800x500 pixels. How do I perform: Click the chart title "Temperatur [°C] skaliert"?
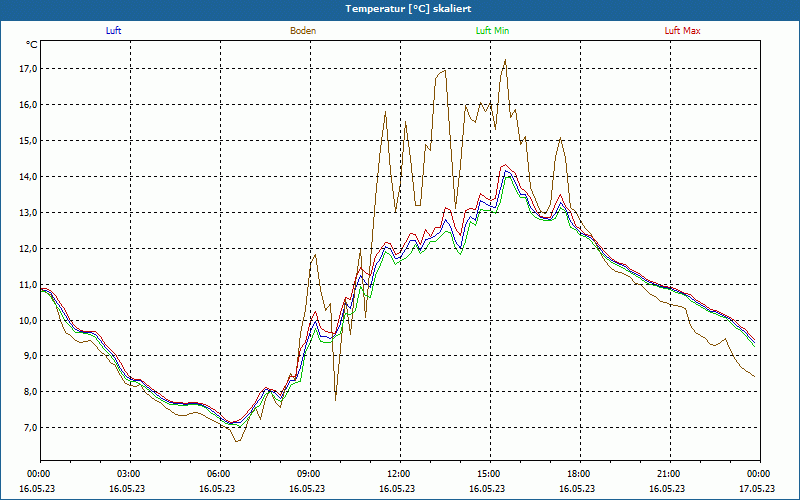(408, 9)
